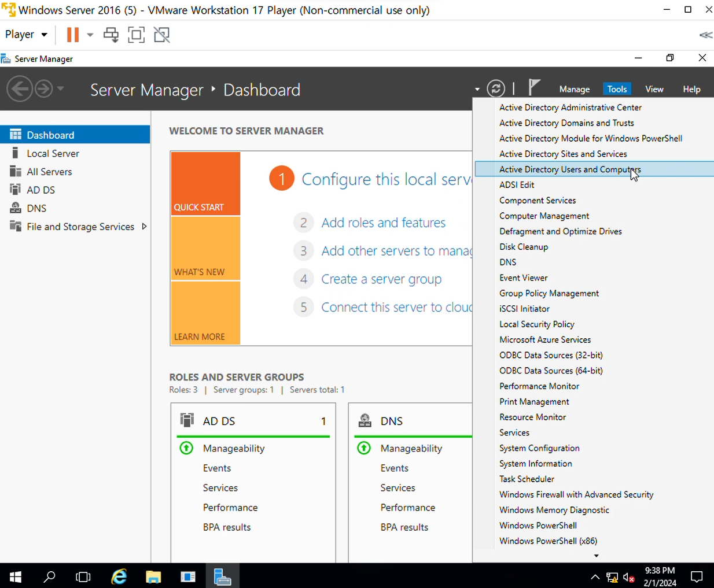This screenshot has width=714, height=588.
Task: Click the Tools menu
Action: 617,89
